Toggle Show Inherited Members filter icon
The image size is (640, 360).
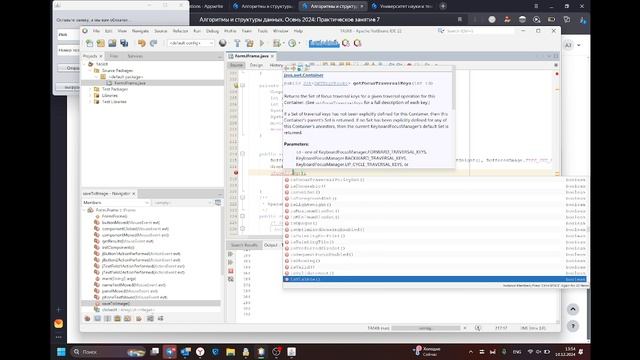87,318
